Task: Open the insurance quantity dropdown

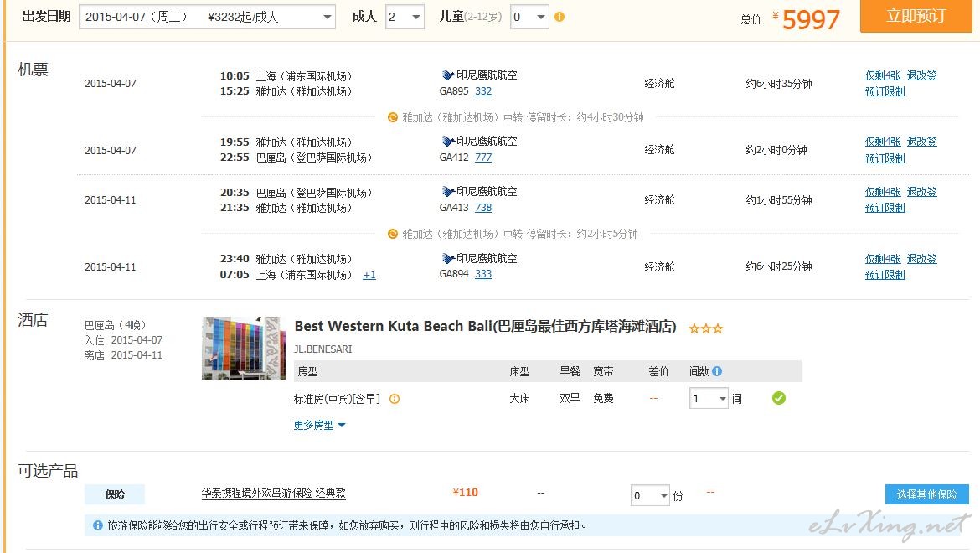Action: coord(650,495)
